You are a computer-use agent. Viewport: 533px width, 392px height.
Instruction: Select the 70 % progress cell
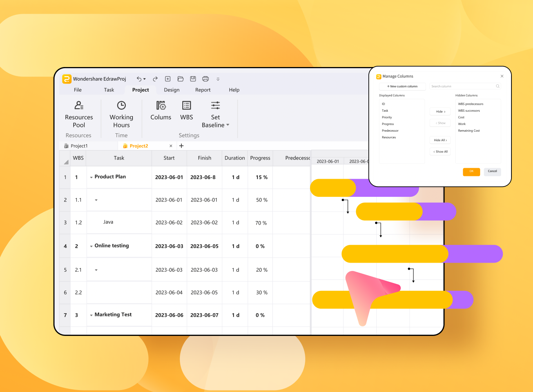pos(261,223)
